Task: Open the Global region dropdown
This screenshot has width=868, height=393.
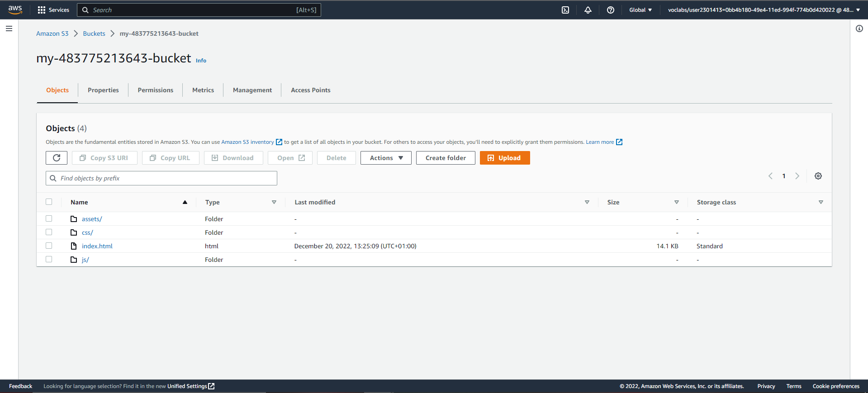Action: (x=640, y=10)
